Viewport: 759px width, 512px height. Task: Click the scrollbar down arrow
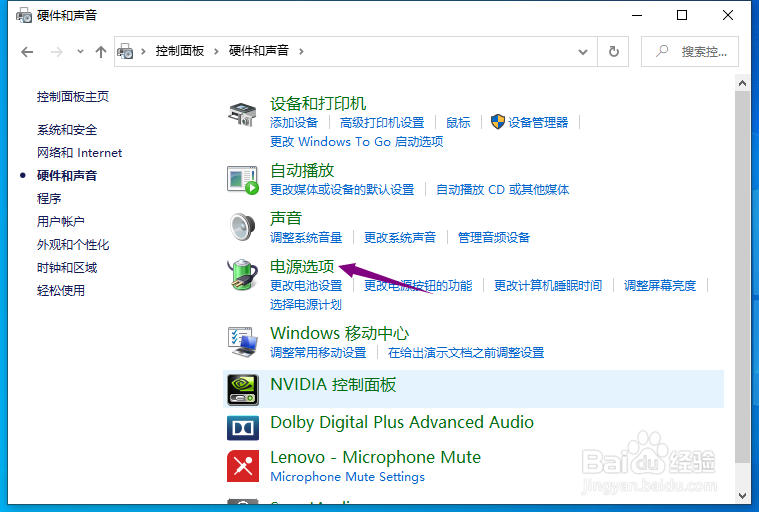[742, 496]
